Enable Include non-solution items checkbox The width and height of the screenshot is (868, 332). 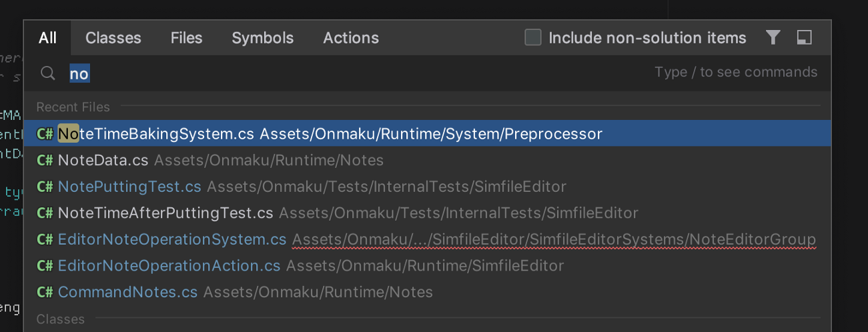533,38
